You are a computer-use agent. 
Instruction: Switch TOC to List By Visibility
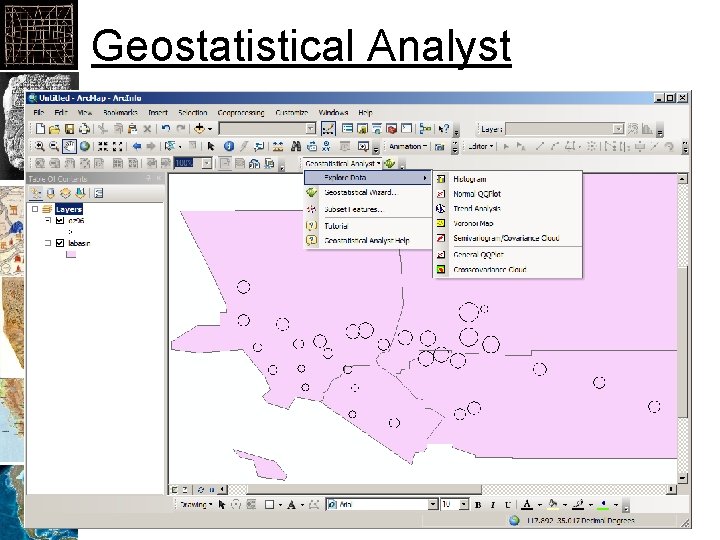(x=66, y=193)
